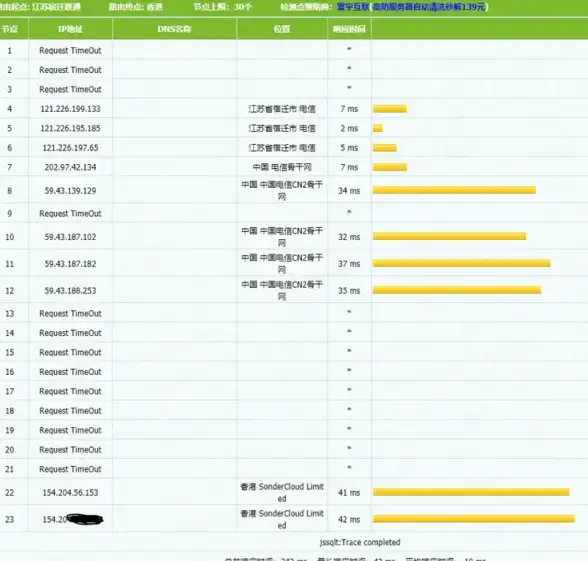Select IP 202.97.42.134 in row 7
The width and height of the screenshot is (588, 561).
[x=70, y=167]
